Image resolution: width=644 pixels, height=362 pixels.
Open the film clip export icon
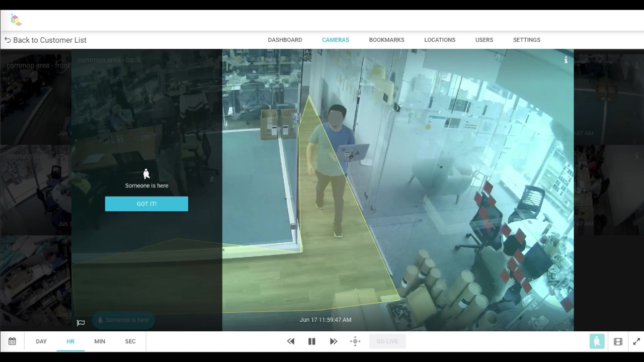(x=618, y=341)
